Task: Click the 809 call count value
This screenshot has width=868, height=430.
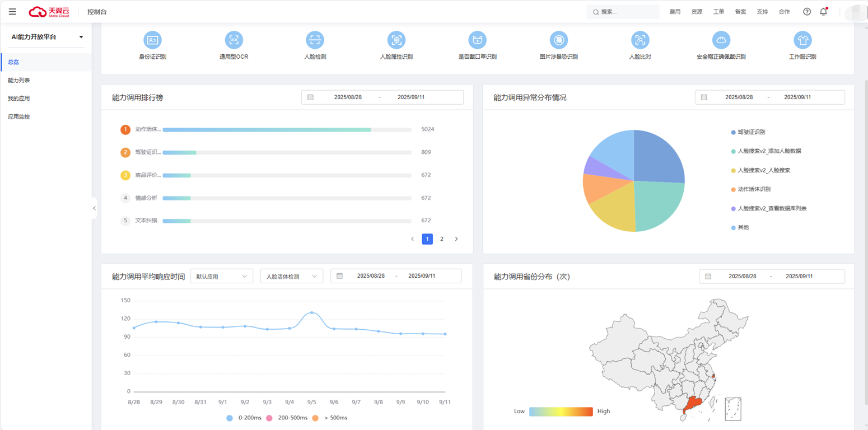Action: click(426, 152)
